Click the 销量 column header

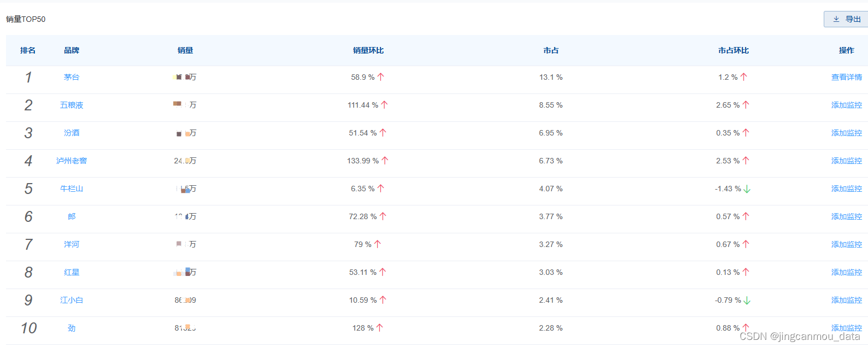(185, 50)
